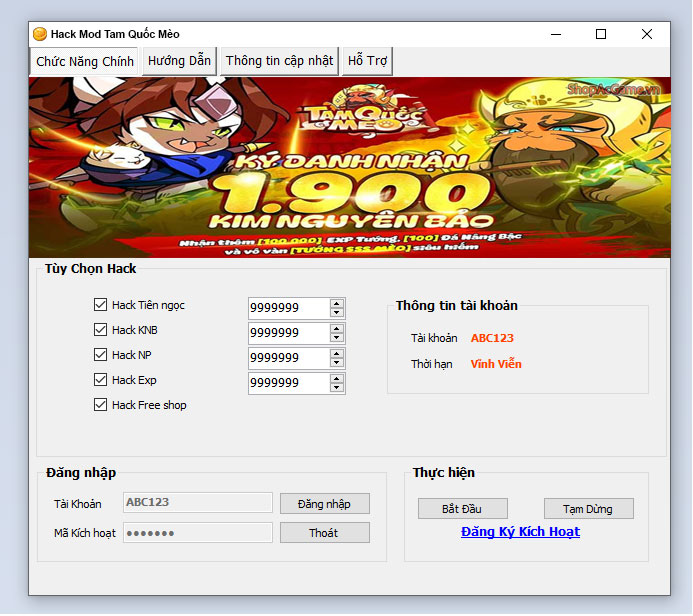Decrease Hack Exp value down arrow

[337, 388]
